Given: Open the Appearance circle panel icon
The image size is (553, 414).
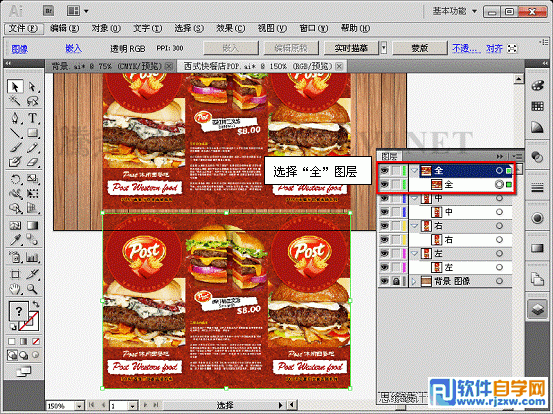Looking at the screenshot, I should [x=537, y=218].
